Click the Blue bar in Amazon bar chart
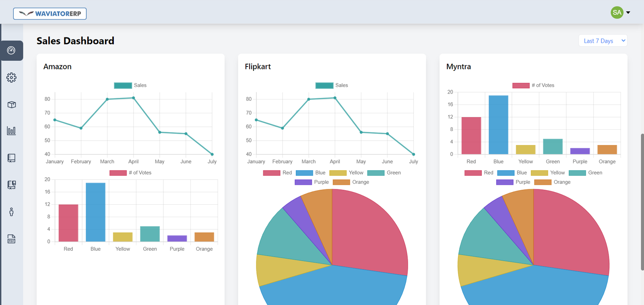The width and height of the screenshot is (644, 305). (95, 212)
